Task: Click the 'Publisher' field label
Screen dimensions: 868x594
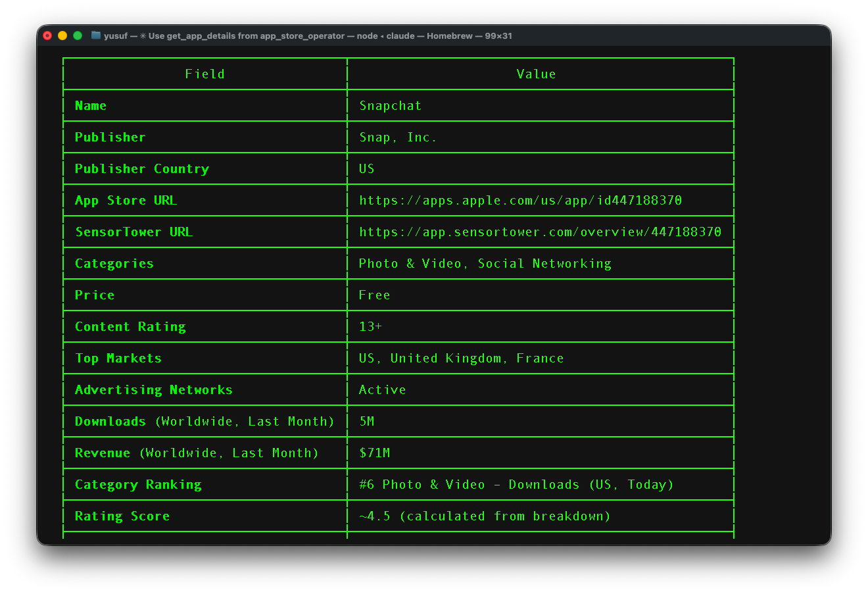Action: point(110,137)
